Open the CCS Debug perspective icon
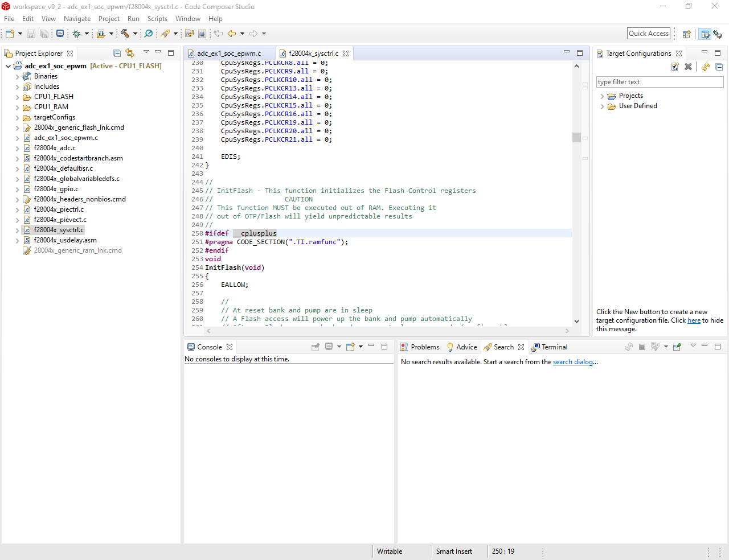 pyautogui.click(x=718, y=34)
